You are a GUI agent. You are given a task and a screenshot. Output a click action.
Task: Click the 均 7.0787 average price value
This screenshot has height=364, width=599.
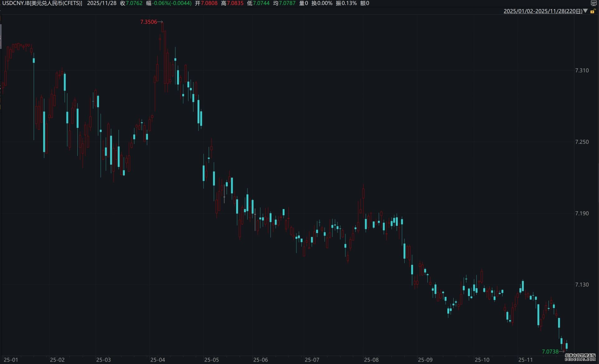(287, 3)
